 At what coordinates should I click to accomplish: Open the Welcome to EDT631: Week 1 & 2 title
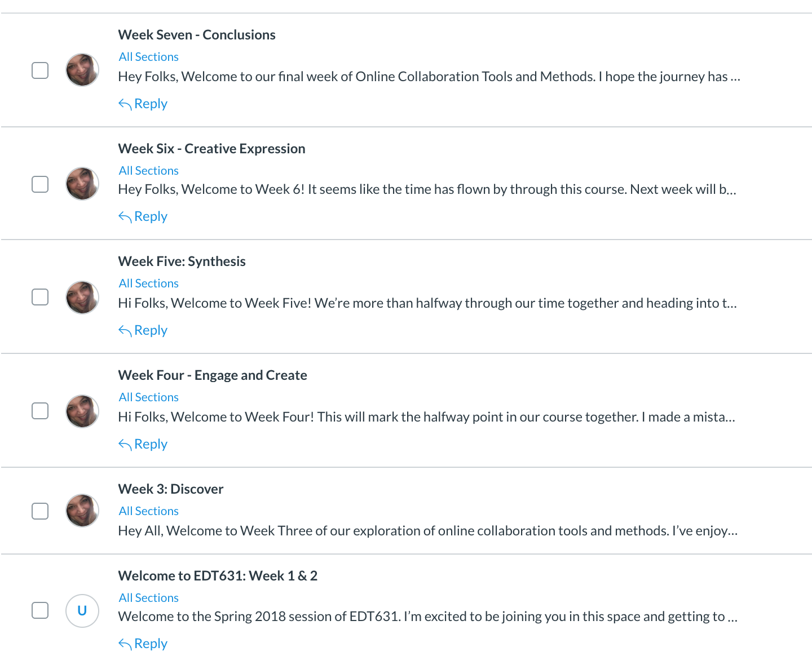[x=218, y=576]
